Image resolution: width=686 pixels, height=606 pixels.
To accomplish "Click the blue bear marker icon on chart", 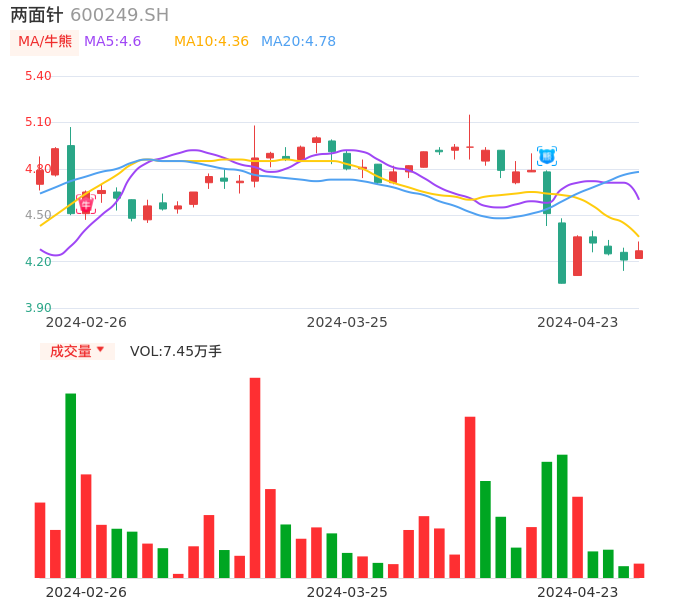I will point(547,156).
